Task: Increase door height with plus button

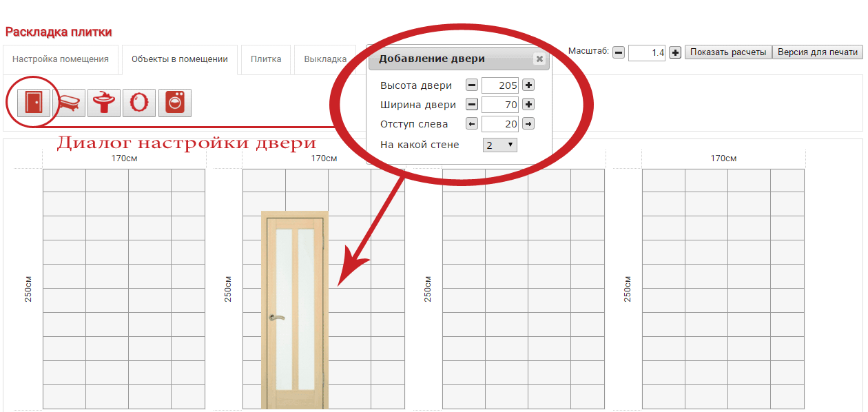Action: tap(528, 85)
